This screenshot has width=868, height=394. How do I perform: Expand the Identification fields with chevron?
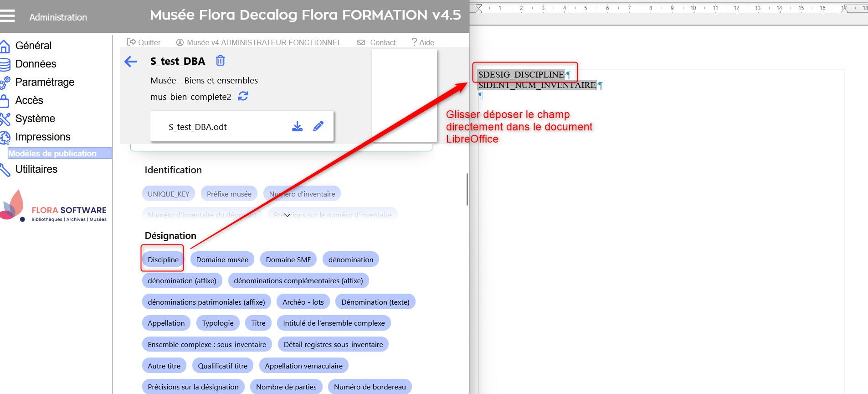tap(287, 215)
